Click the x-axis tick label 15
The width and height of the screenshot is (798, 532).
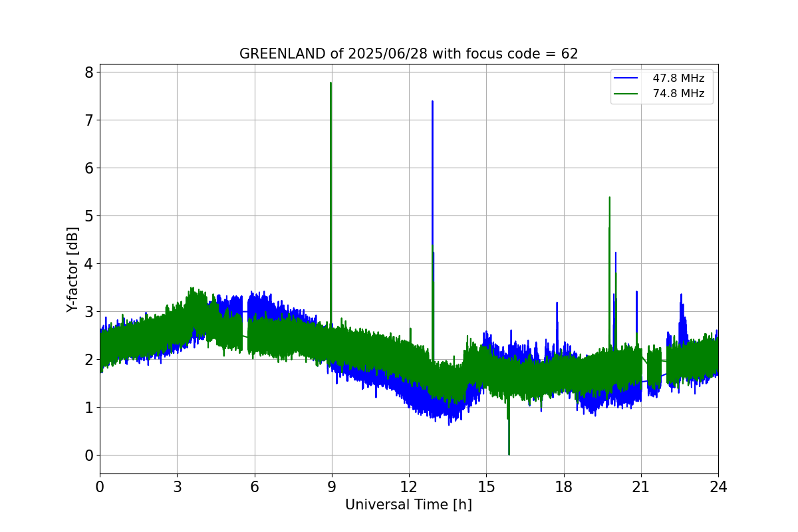(486, 487)
